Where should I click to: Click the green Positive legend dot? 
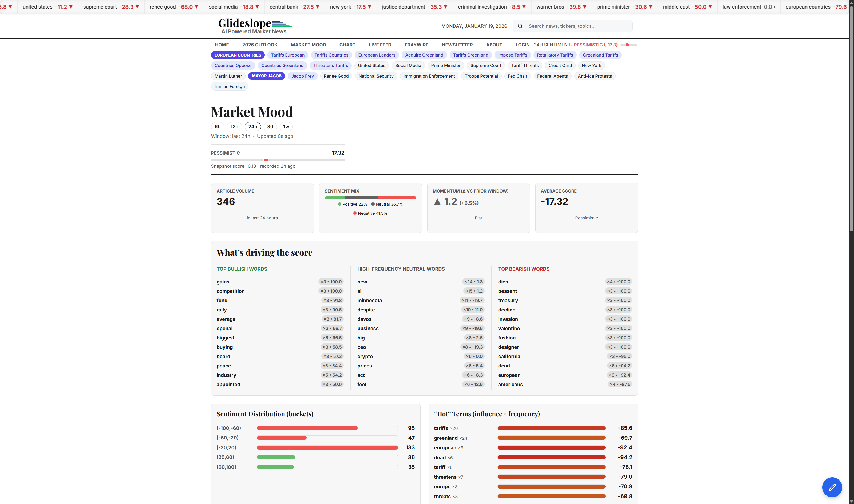[x=339, y=204]
